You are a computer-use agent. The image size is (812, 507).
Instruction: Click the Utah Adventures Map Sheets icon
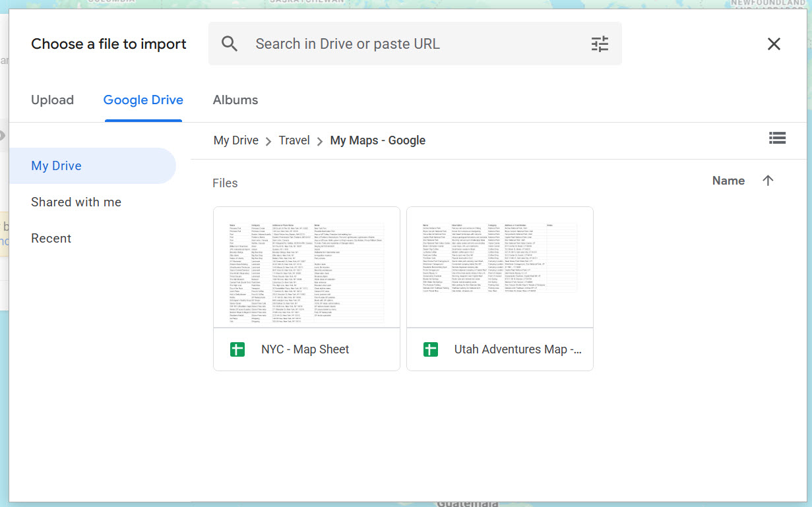pyautogui.click(x=431, y=349)
